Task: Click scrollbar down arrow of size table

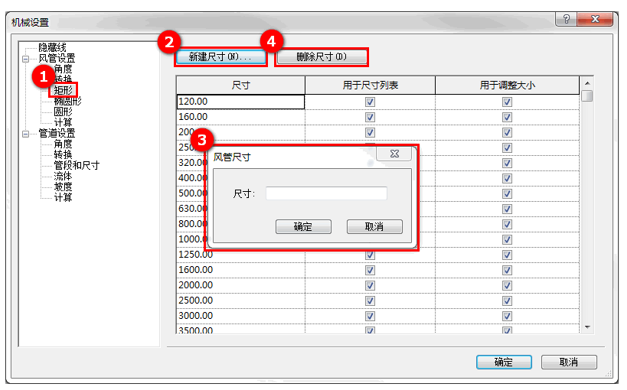Action: pos(587,327)
